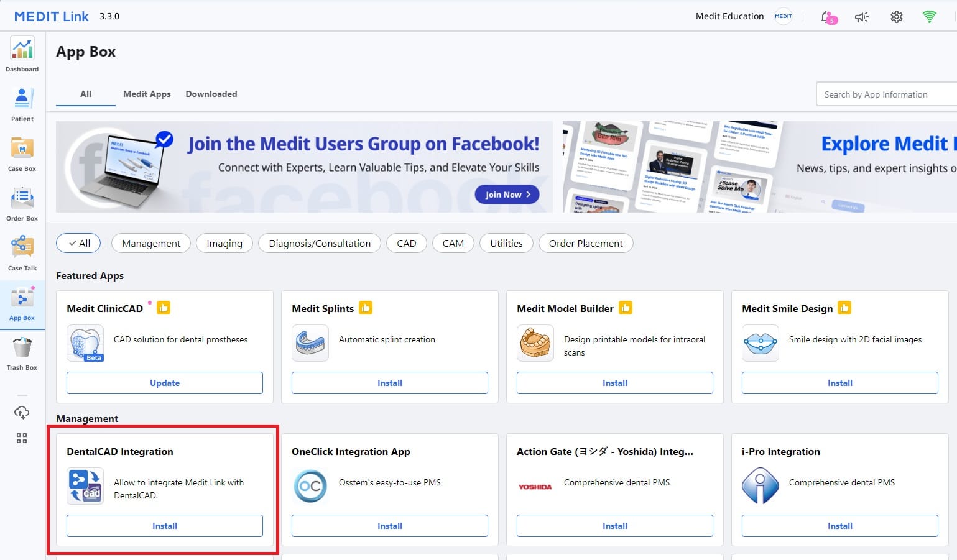
Task: Open the Patient sidebar icon
Action: 22,104
